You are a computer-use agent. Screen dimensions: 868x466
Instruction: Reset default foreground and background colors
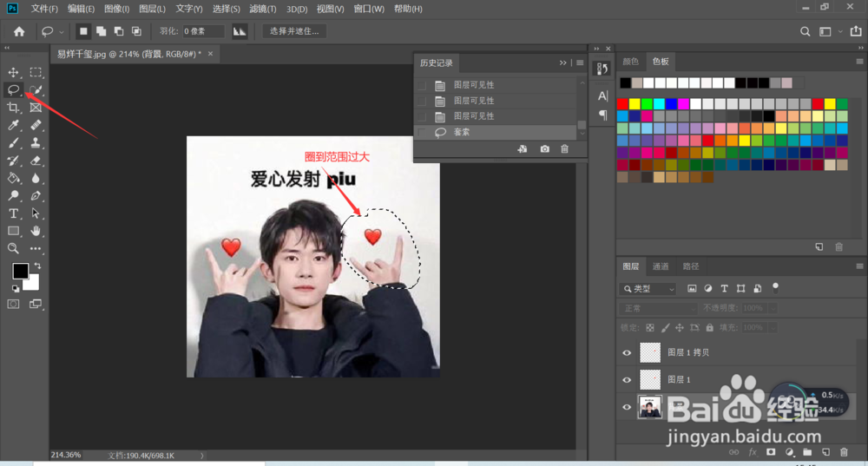click(16, 288)
